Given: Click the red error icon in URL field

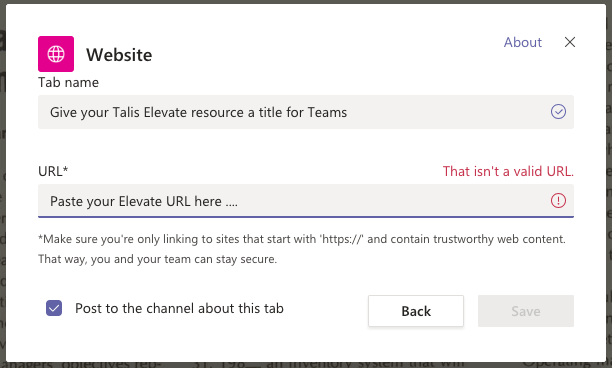Looking at the screenshot, I should (x=558, y=201).
